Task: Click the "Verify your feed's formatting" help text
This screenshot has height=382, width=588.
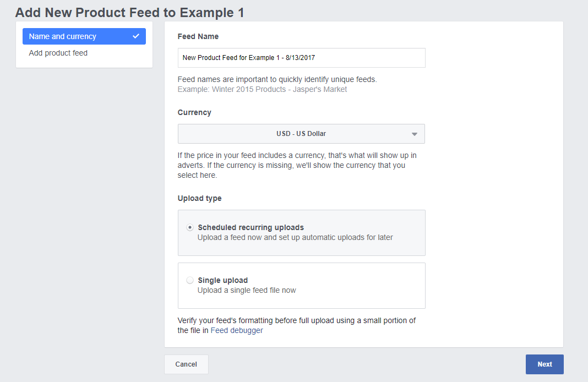Action: click(x=296, y=320)
